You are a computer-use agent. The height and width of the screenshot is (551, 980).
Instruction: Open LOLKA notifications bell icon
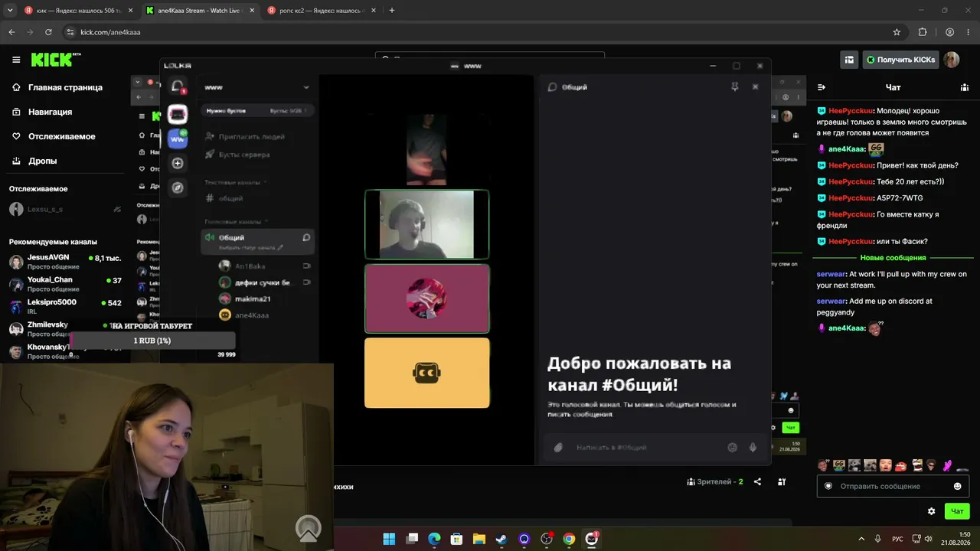coord(178,86)
